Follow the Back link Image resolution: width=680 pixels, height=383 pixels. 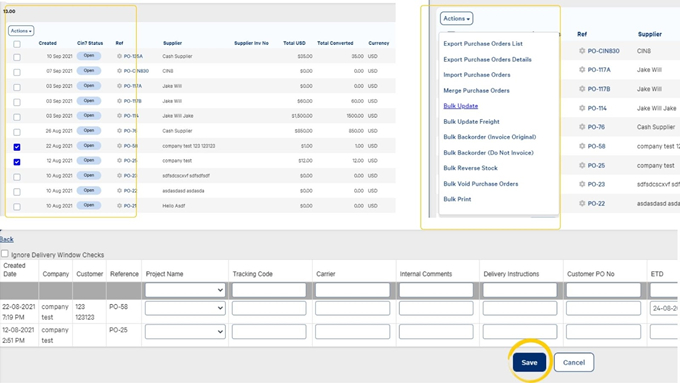click(x=7, y=239)
